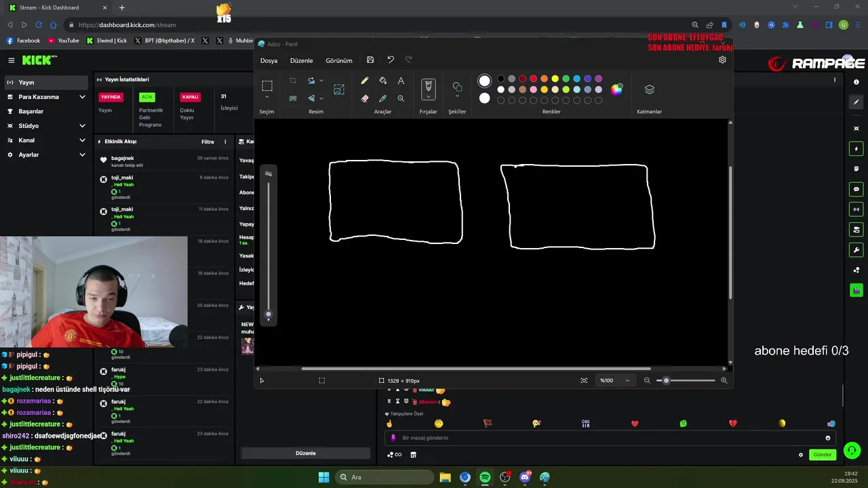This screenshot has width=868, height=488.
Task: Open the Image Creator icon in Paint
Action: click(x=339, y=89)
